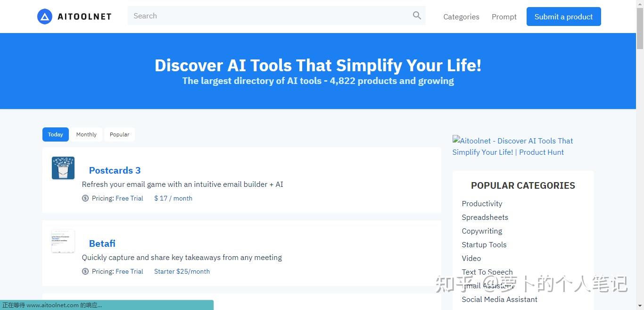This screenshot has width=644, height=310.
Task: Click Free Trial link under Postcards 3
Action: pos(129,198)
